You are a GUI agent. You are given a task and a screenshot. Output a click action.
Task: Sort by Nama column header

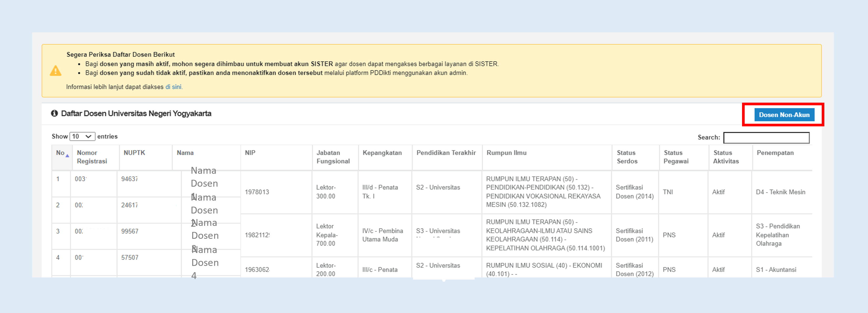point(206,157)
